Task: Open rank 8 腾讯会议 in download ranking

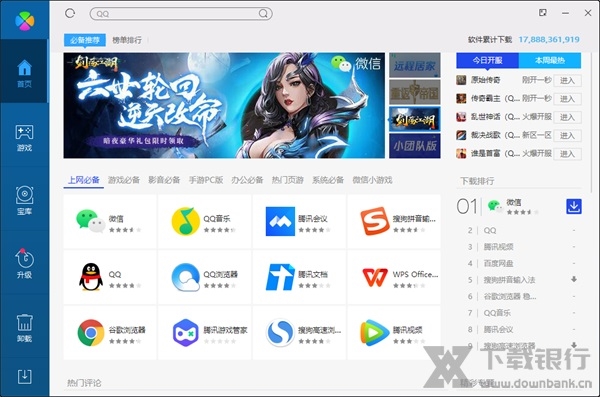Action: pos(498,329)
